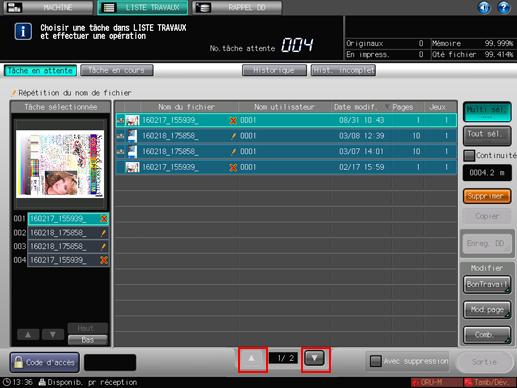Screen dimensions: 517x388
Task: Select the Tâche en attente tab
Action: click(x=40, y=71)
